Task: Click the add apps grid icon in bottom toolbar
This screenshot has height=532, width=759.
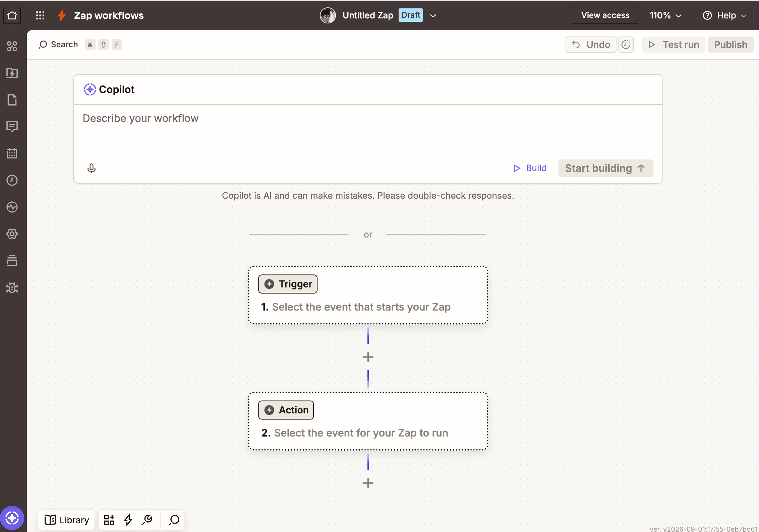Action: point(109,520)
